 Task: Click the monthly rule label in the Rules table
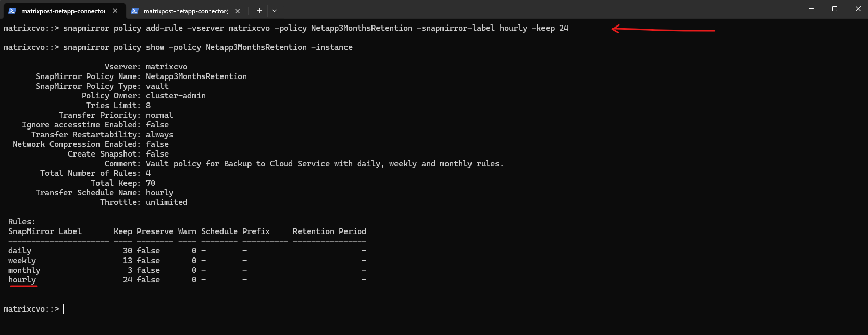[24, 270]
